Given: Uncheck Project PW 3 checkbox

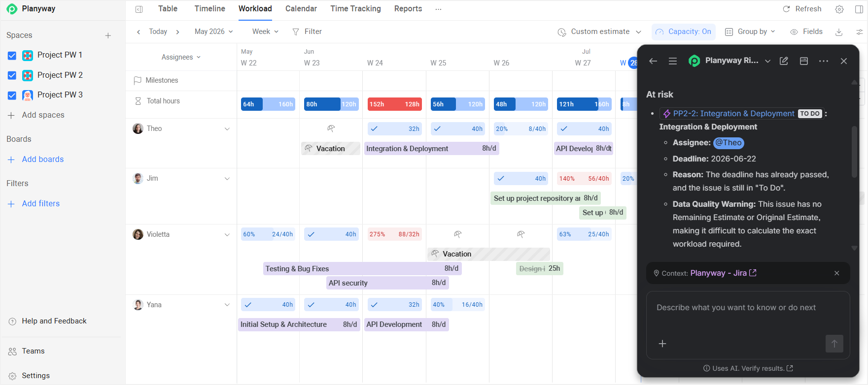Looking at the screenshot, I should (12, 96).
